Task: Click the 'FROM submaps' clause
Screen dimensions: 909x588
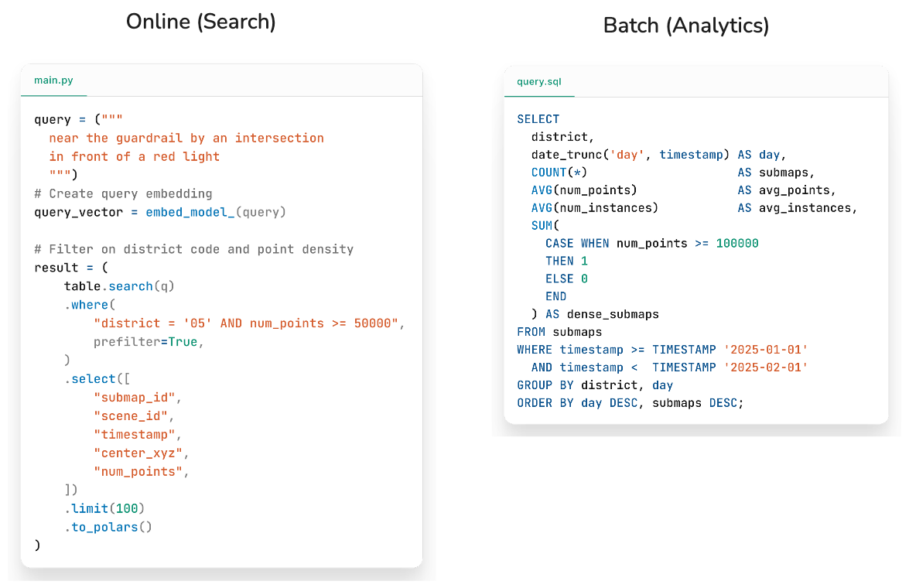Action: pyautogui.click(x=559, y=332)
